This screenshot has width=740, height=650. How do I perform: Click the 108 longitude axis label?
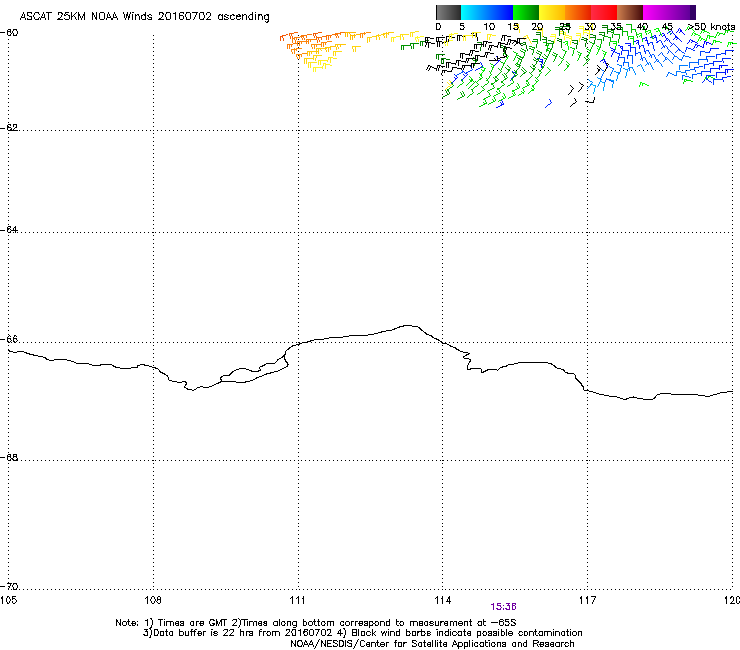pos(153,600)
